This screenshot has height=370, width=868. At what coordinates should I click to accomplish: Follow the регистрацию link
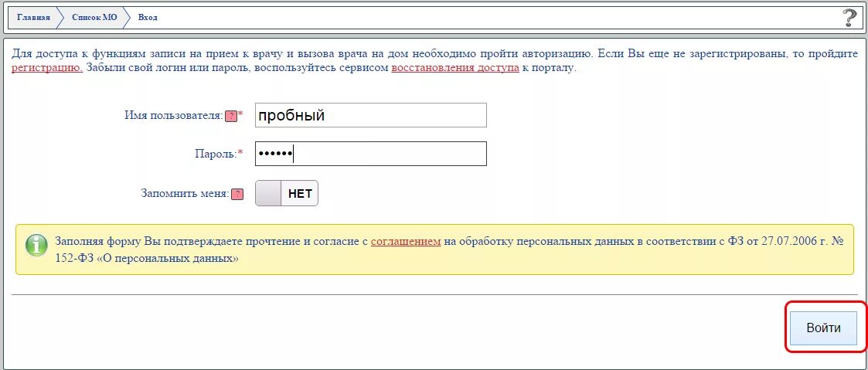(47, 69)
